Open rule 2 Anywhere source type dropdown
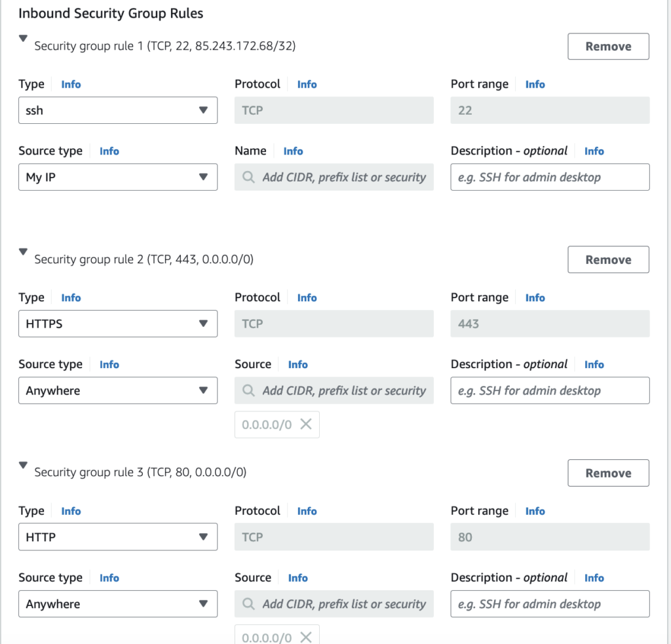This screenshot has width=671, height=644. pos(118,390)
